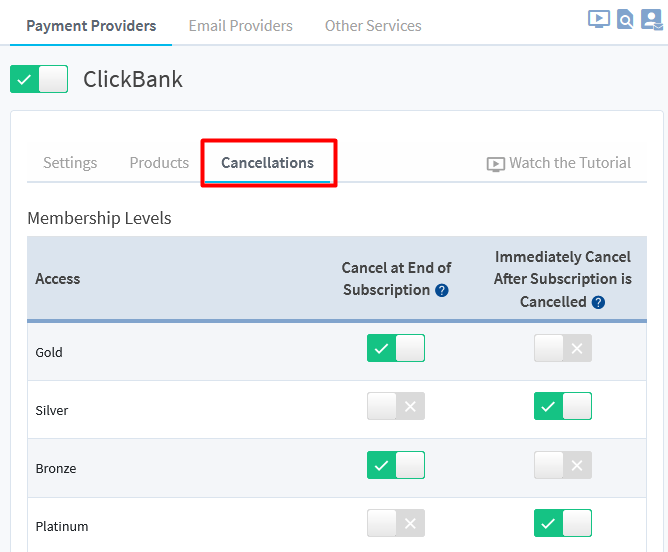Select the Settings sub-tab
The height and width of the screenshot is (552, 668).
70,163
